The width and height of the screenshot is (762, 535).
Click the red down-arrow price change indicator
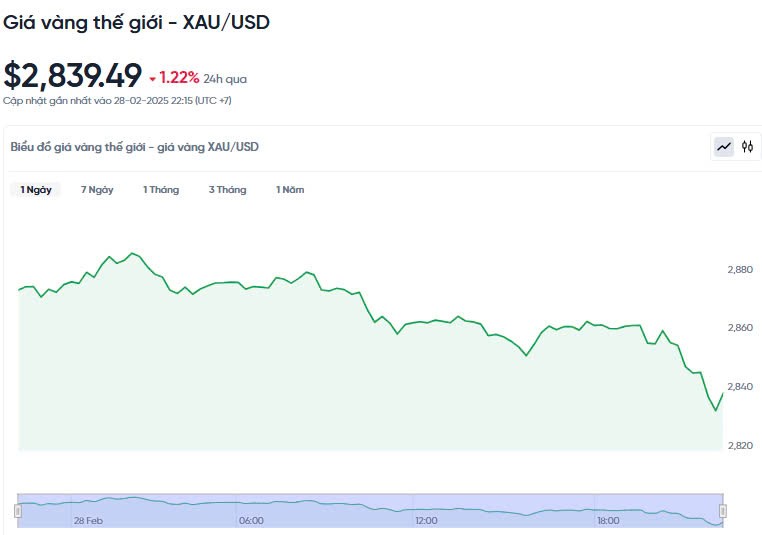tap(152, 79)
